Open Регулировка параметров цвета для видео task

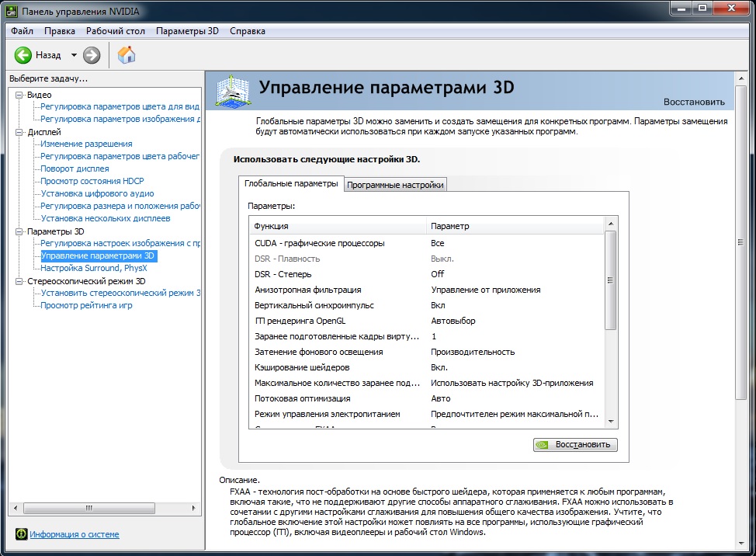[x=120, y=106]
